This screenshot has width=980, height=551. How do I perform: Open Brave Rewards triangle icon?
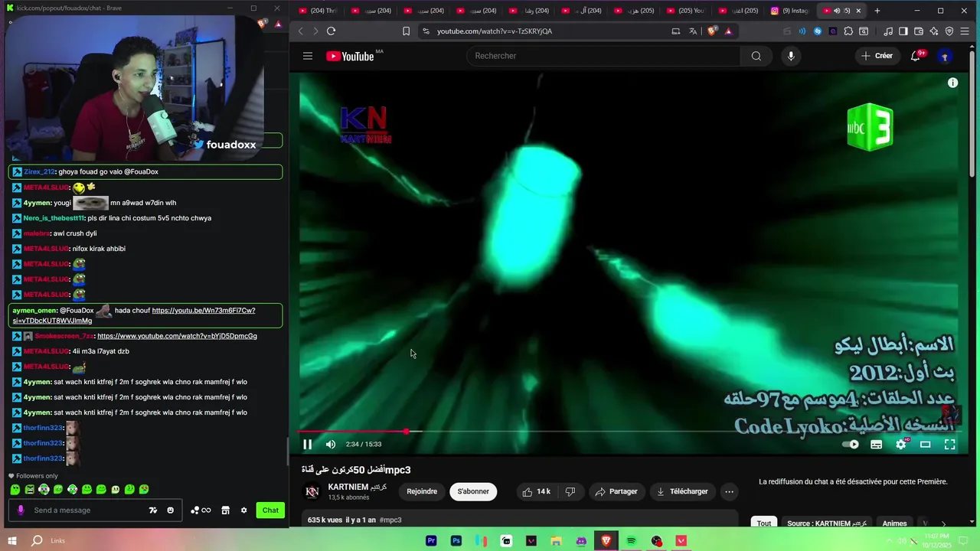tap(728, 31)
